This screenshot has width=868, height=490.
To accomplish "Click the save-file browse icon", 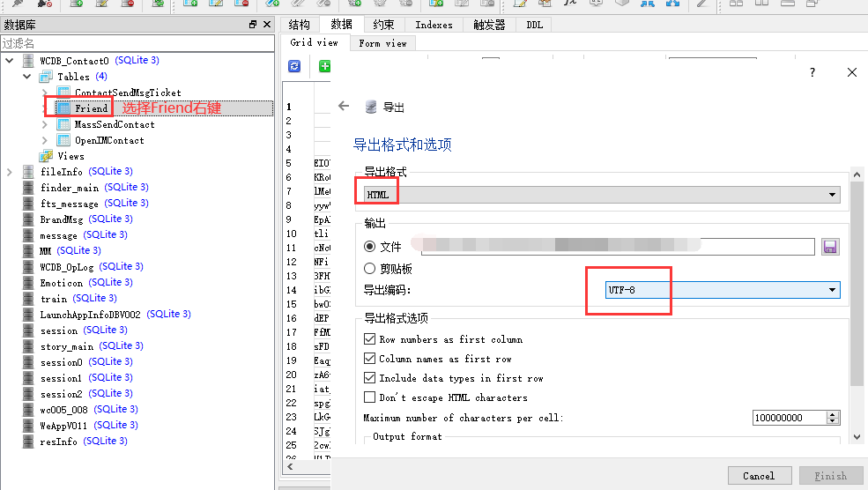I will pyautogui.click(x=829, y=247).
